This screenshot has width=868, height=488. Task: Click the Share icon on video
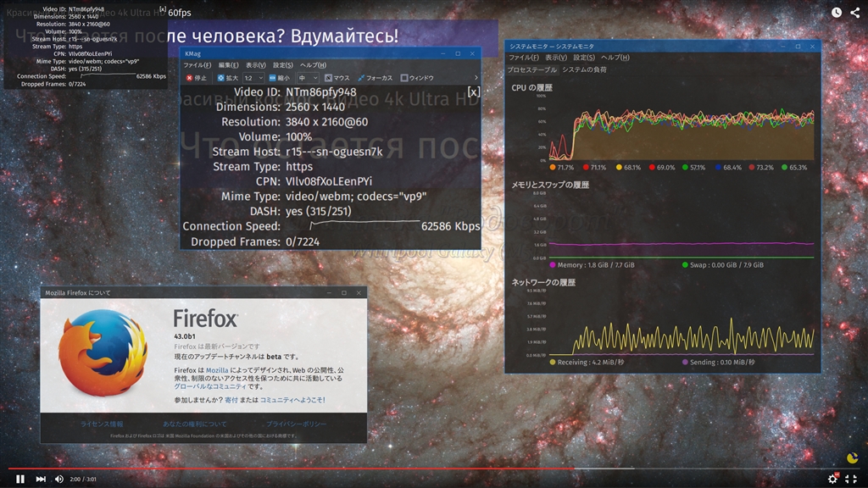click(854, 12)
